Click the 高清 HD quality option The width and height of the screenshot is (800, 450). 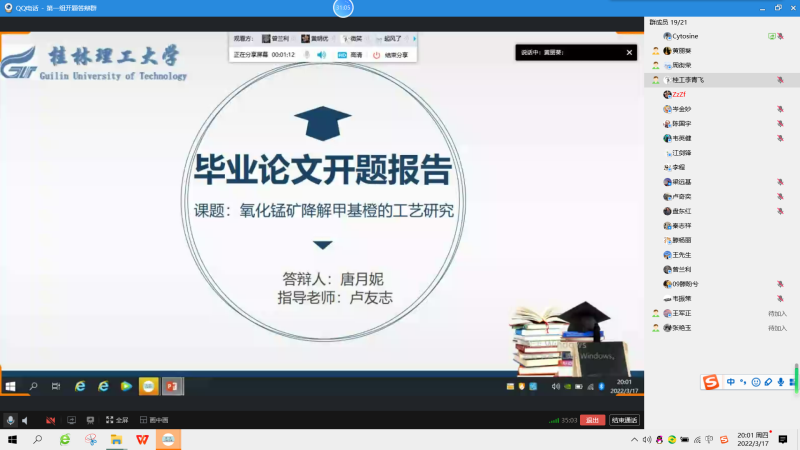pos(350,55)
